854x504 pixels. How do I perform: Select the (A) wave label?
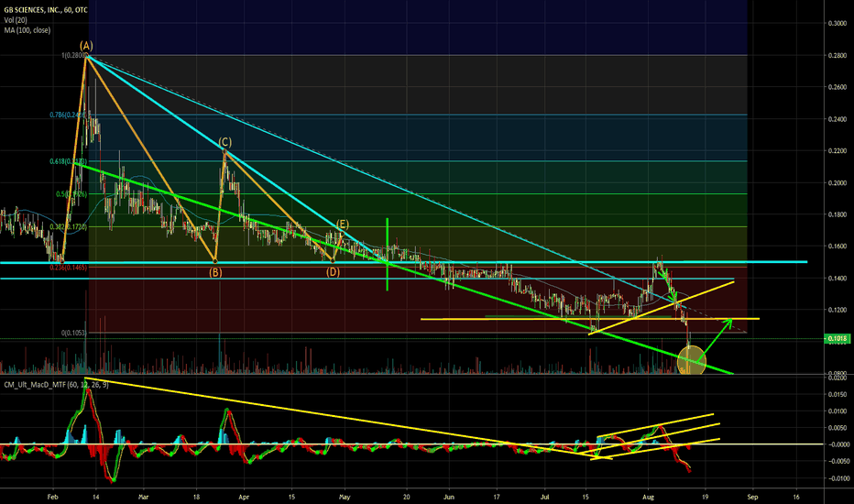tap(86, 46)
